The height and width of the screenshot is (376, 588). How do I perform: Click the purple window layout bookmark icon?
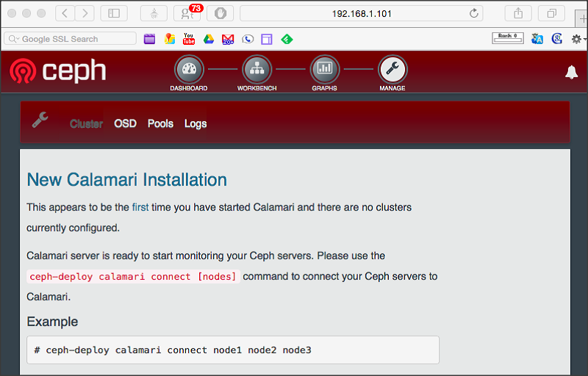267,39
